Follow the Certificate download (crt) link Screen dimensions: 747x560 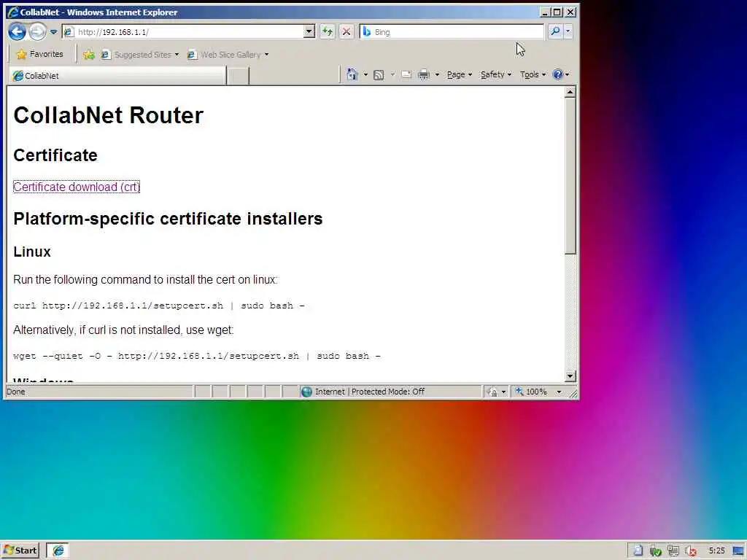[77, 187]
